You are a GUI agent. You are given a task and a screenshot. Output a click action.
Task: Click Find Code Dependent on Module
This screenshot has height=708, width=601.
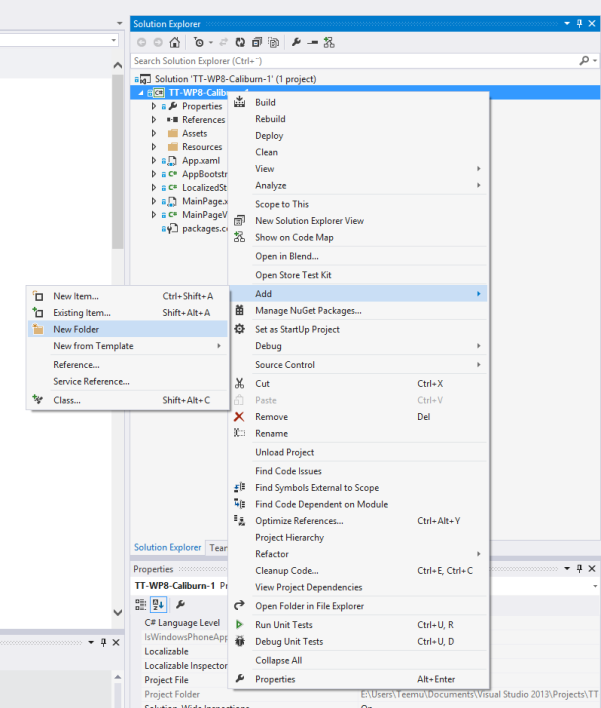(360, 504)
